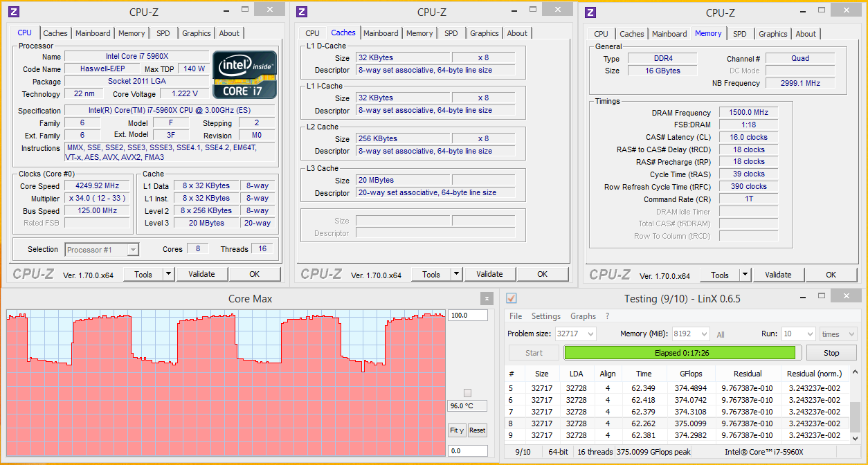
Task: Open Tools dropdown arrow in CPU-Z CPU window
Action: click(x=168, y=274)
